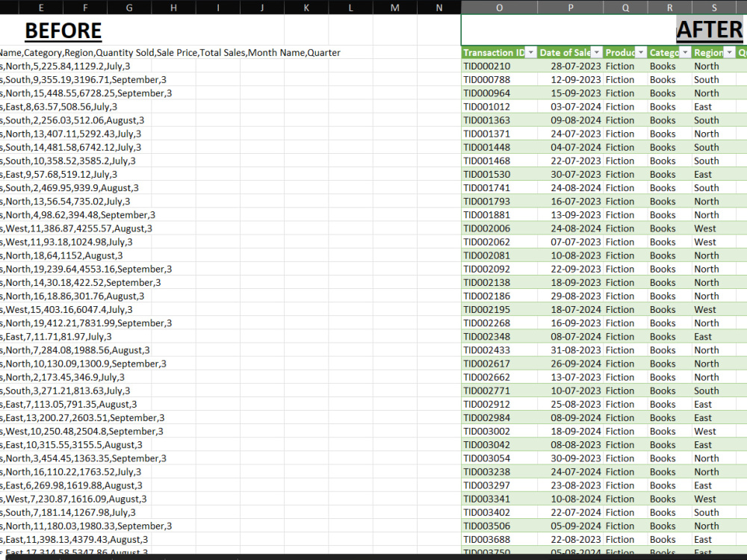Select cell TID002006
Viewport: 747px width, 560px height.
pos(499,228)
